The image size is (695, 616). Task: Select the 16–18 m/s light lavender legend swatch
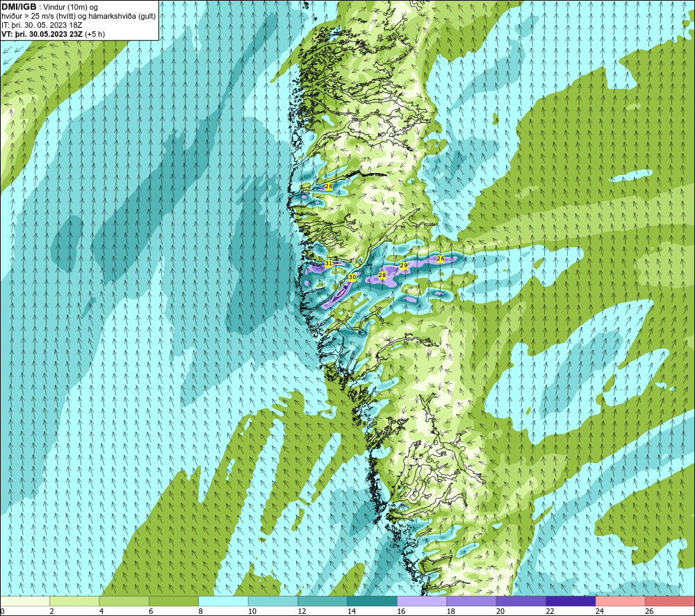click(422, 601)
